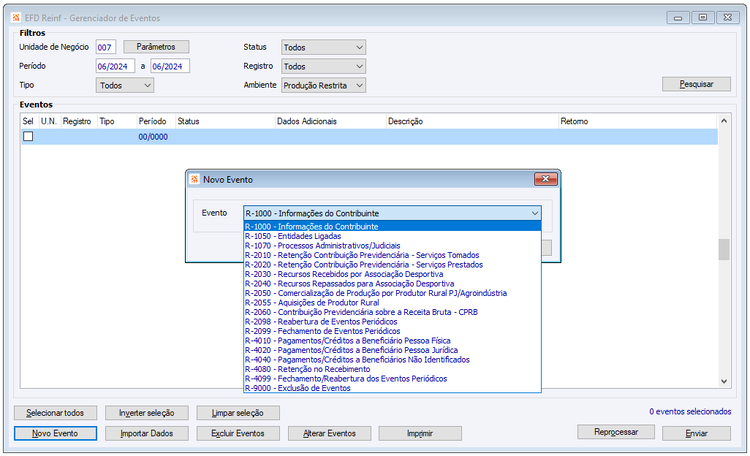Click Alterar Eventos button

click(x=329, y=434)
